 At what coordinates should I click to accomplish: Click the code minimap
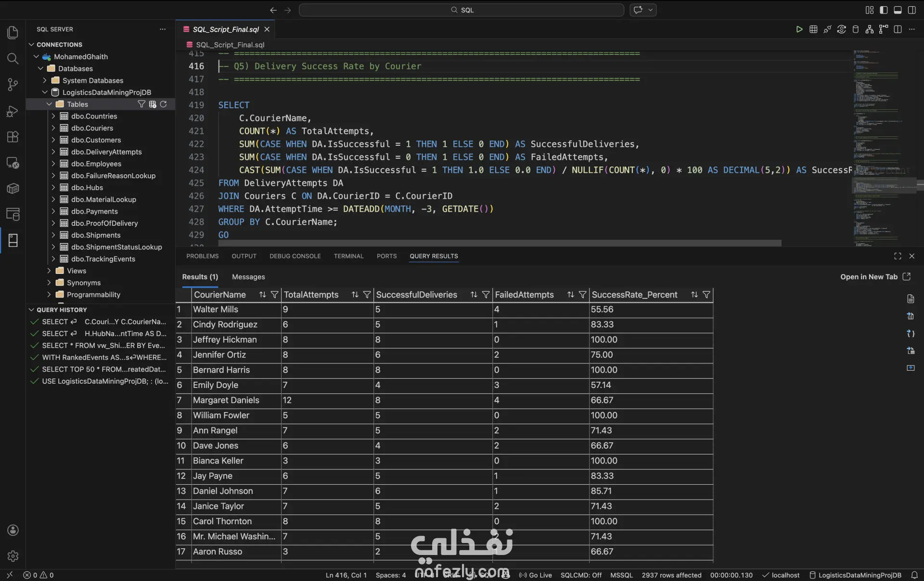point(885,148)
